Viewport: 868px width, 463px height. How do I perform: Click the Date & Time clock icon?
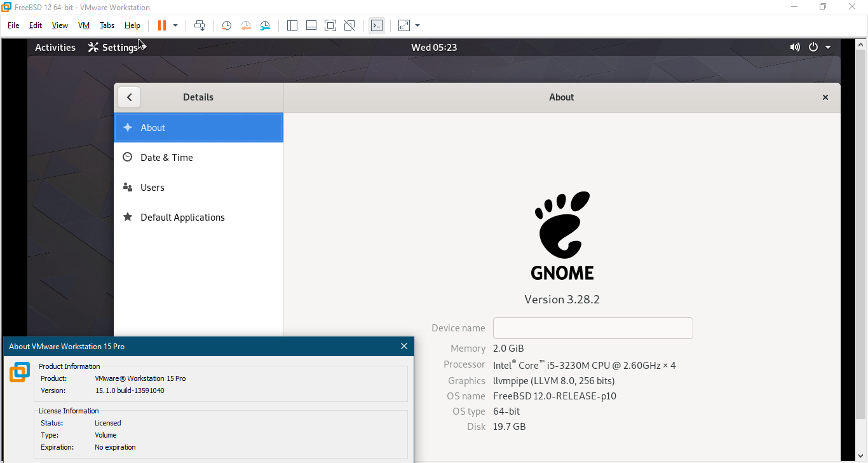click(128, 157)
